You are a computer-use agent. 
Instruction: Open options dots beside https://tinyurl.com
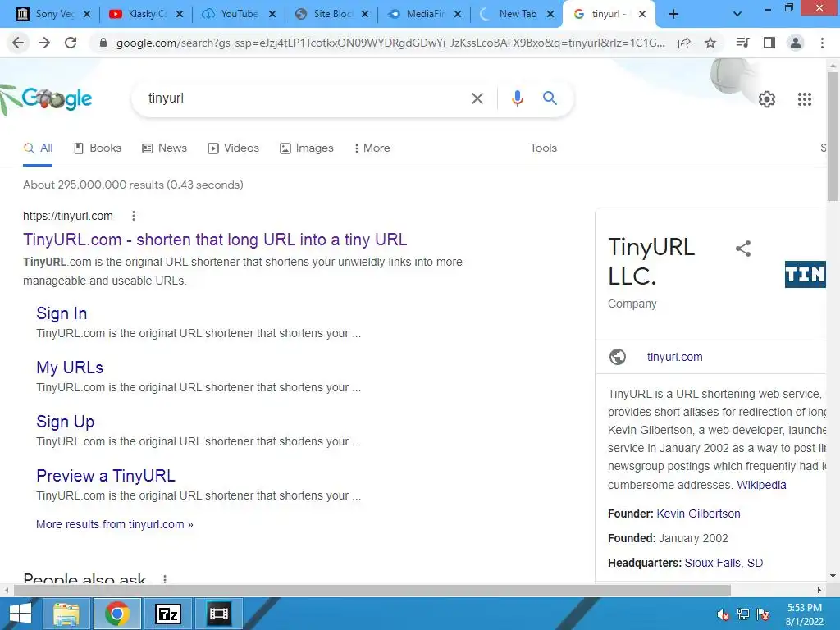pyautogui.click(x=134, y=216)
